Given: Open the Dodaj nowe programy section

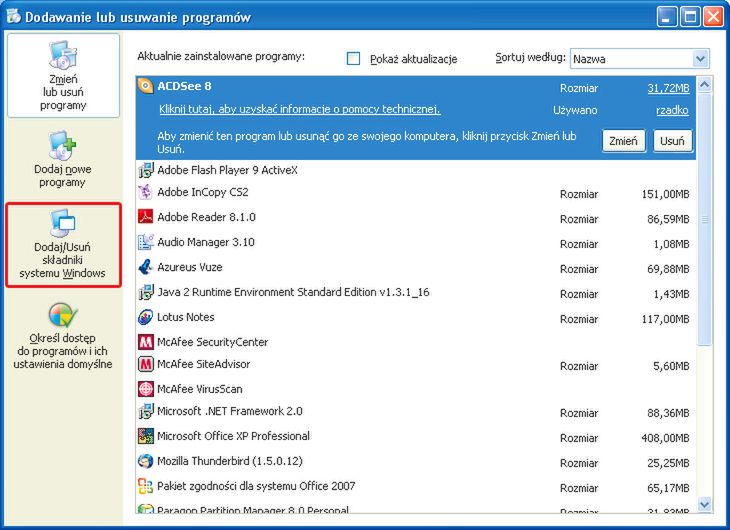Looking at the screenshot, I should tap(63, 160).
